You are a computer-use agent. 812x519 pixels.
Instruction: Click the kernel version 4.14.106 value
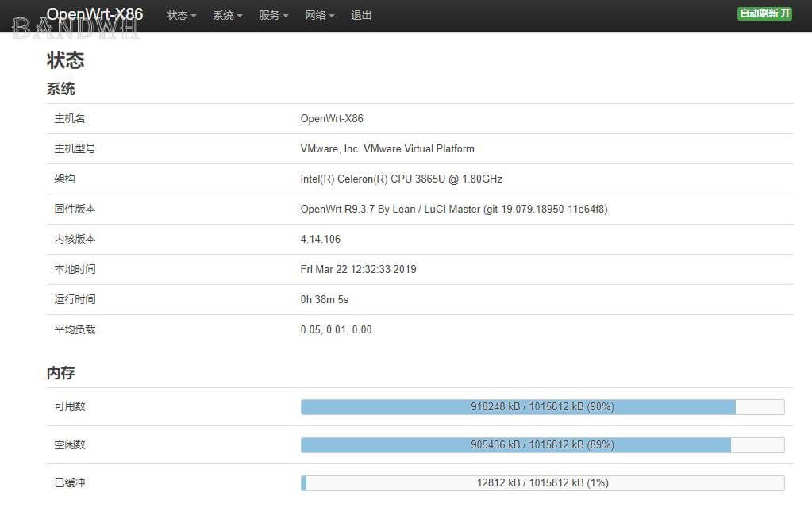[320, 239]
